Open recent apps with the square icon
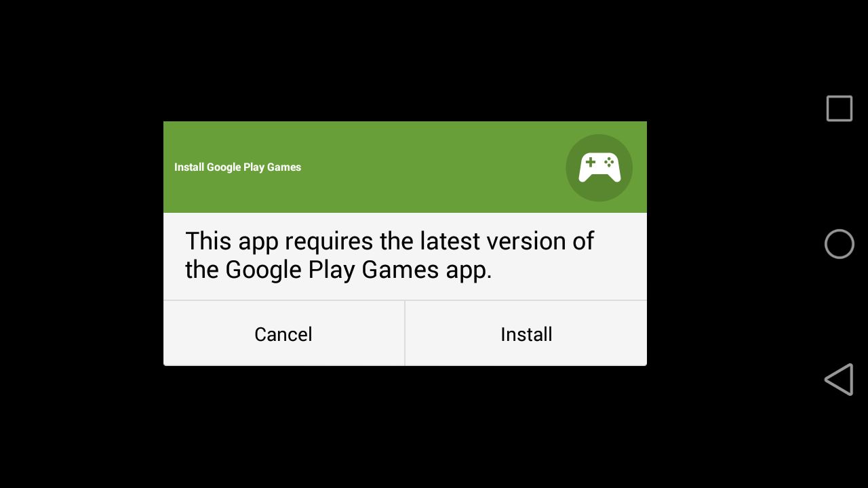Viewport: 868px width, 488px height. 839,108
